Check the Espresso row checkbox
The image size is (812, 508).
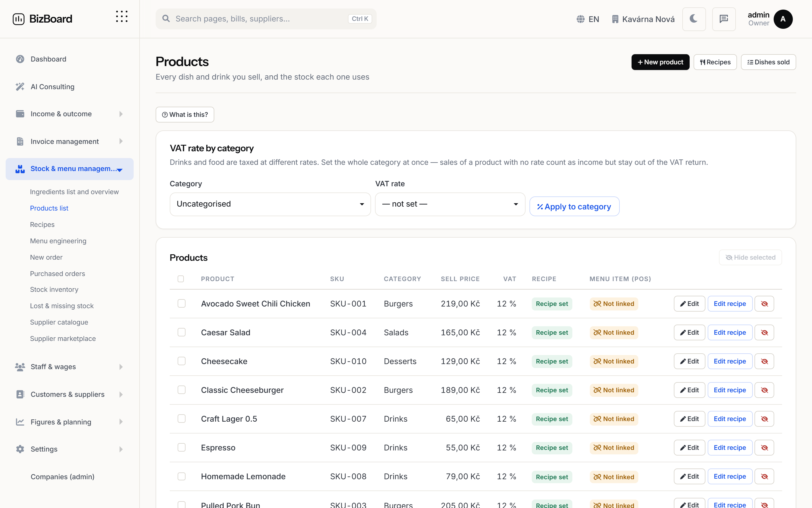182,448
